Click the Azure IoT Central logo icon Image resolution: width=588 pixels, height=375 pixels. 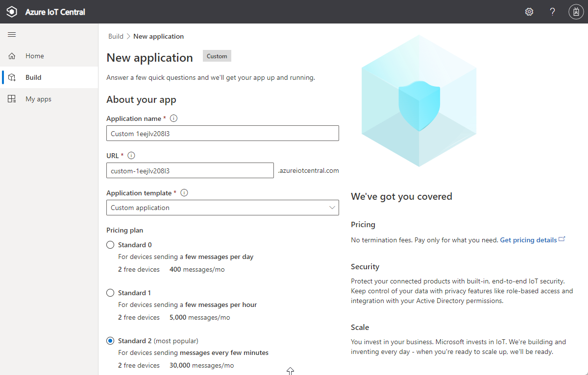coord(12,12)
